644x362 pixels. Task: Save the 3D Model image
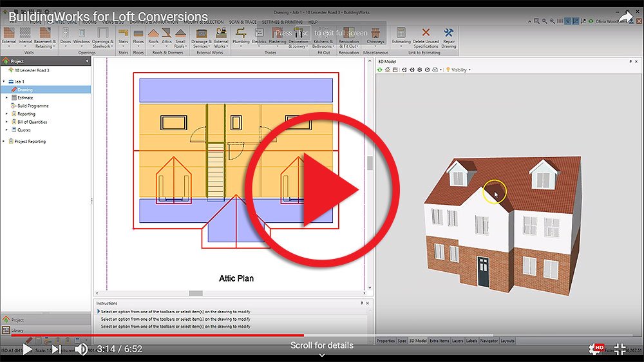pyautogui.click(x=395, y=70)
